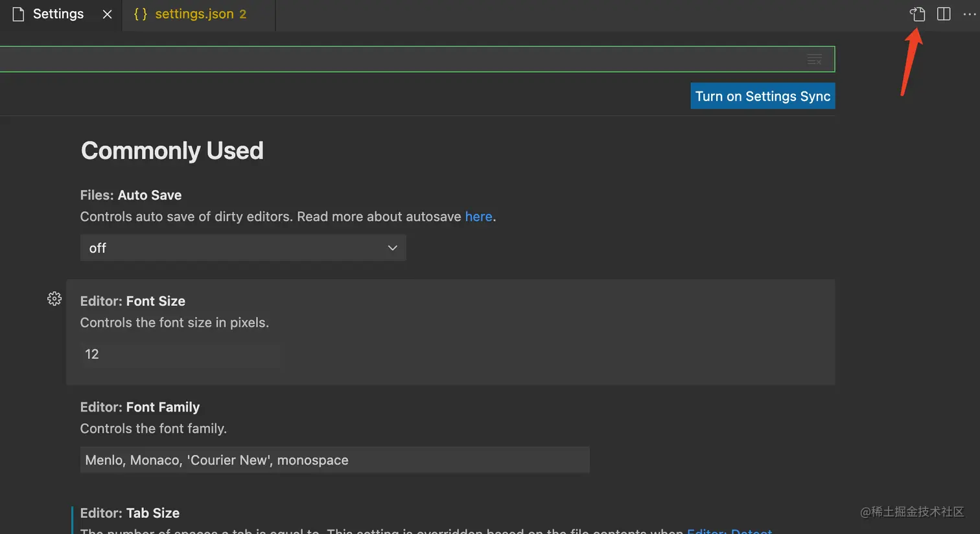Turn on Settings Sync
The image size is (980, 534).
(762, 96)
